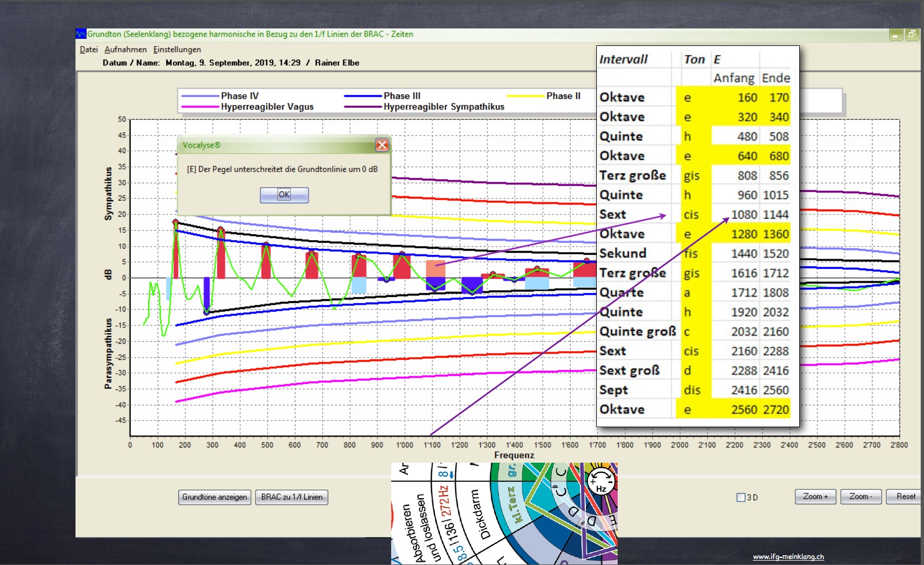
Task: Click the value 1080 in Sext row
Action: point(744,214)
